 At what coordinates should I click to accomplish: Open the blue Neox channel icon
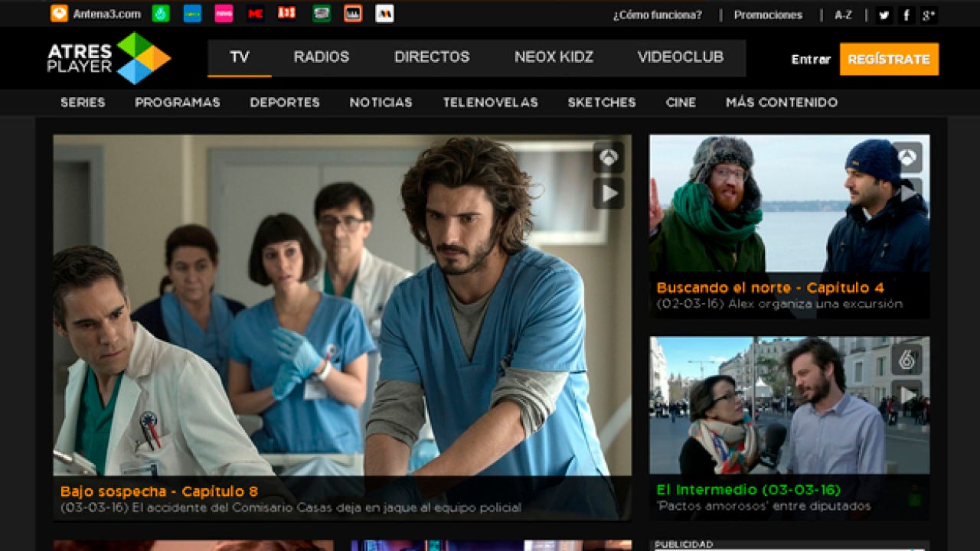click(x=192, y=14)
